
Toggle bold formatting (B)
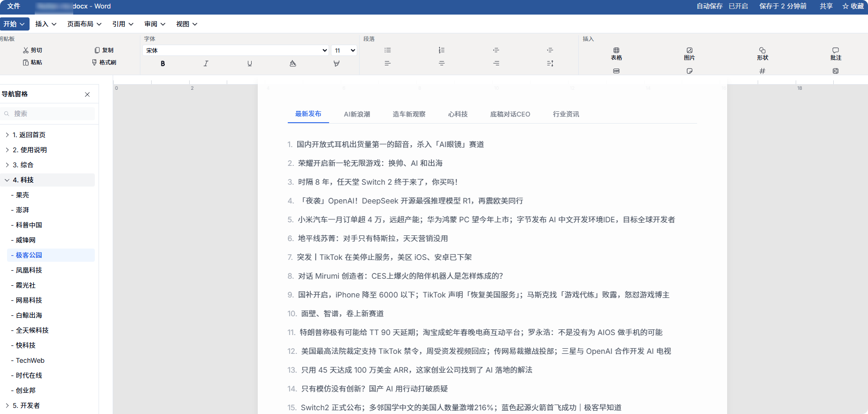[x=163, y=63]
